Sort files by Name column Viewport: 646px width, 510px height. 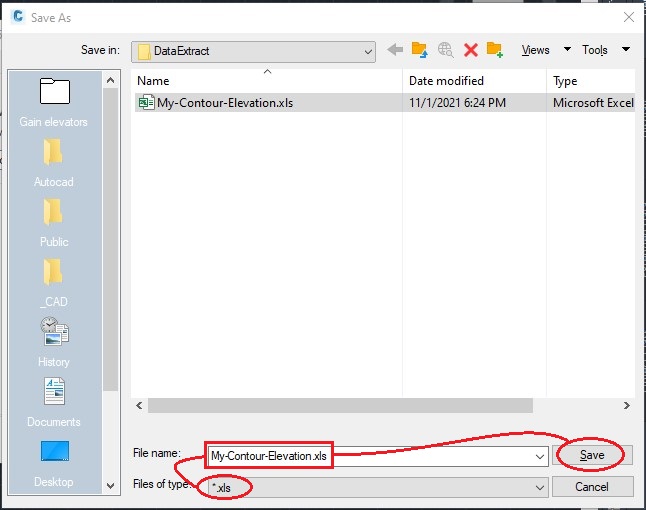(267, 81)
